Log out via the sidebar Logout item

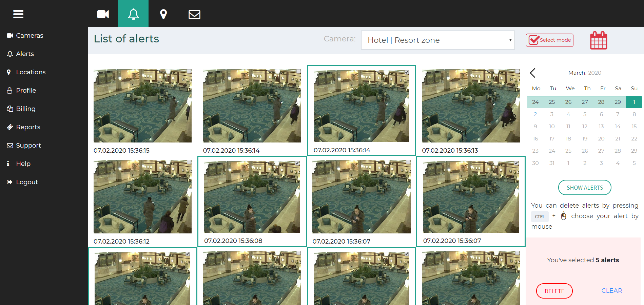[22, 182]
